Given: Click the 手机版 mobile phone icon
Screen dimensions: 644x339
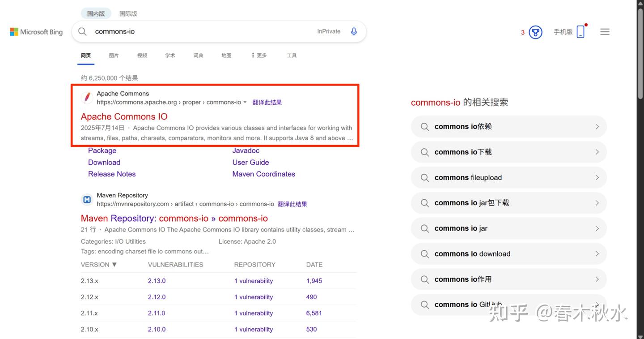Looking at the screenshot, I should [580, 31].
